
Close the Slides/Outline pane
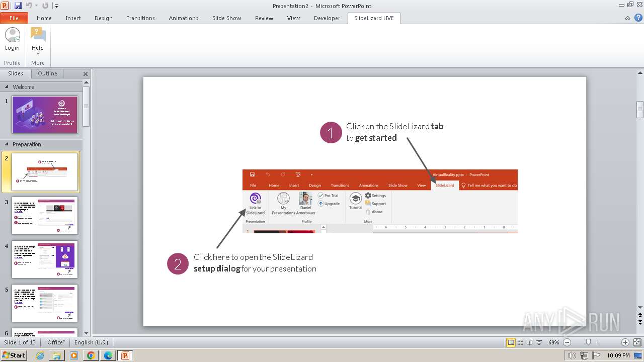(x=86, y=74)
